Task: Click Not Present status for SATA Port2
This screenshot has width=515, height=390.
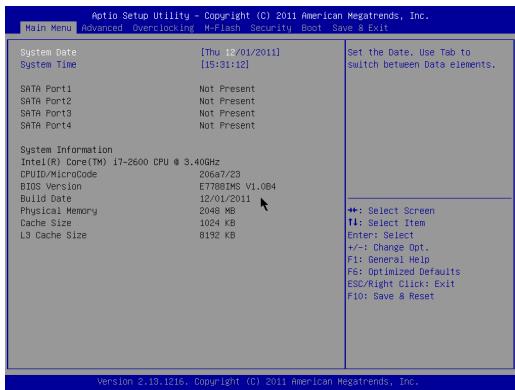Action: [x=227, y=101]
